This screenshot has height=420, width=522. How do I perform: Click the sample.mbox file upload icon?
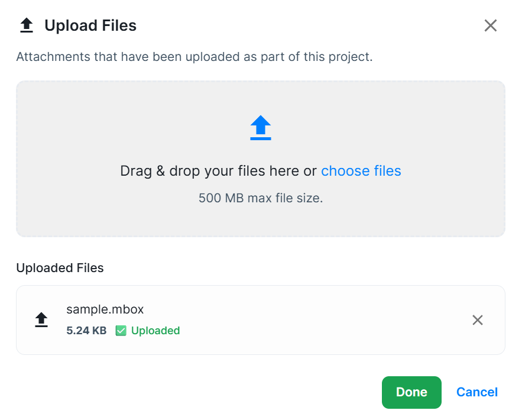pyautogui.click(x=41, y=320)
